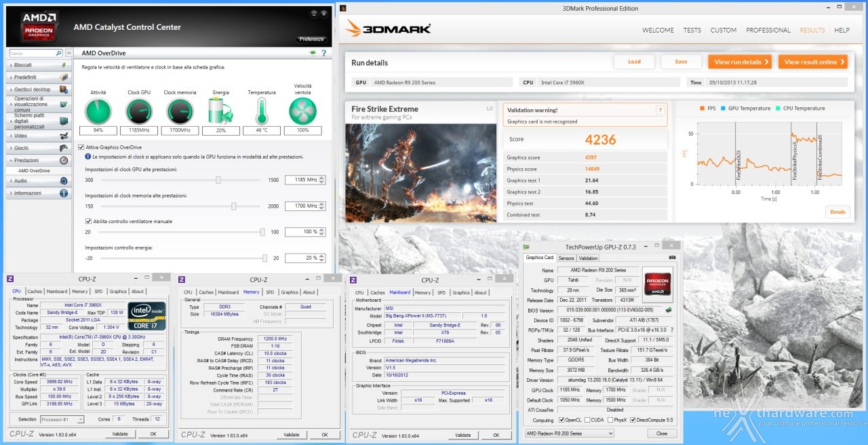Click the Z app icon of the Mainboard CPU-Z window
This screenshot has height=445, width=868.
[x=353, y=279]
